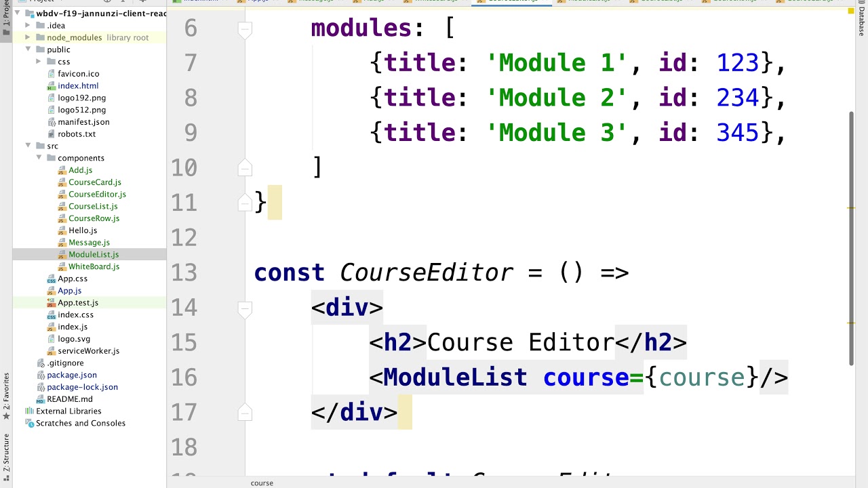Click the robots.txt file icon
The image size is (868, 488).
tap(52, 134)
